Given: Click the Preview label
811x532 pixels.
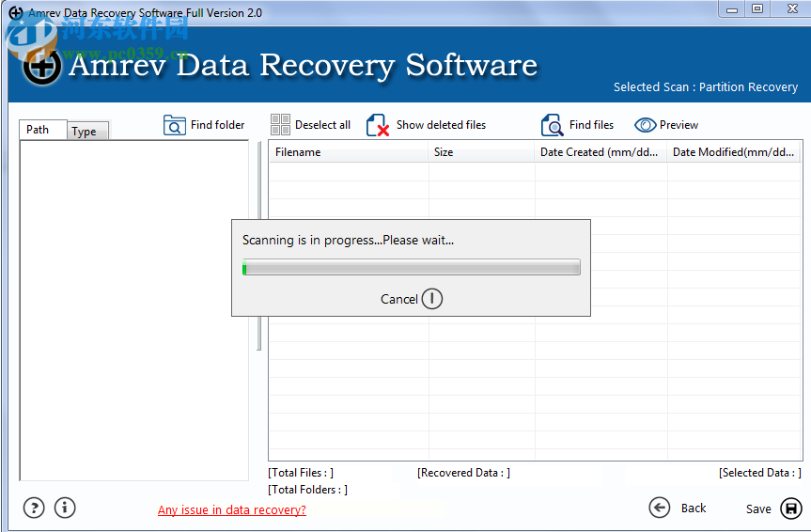Looking at the screenshot, I should tap(678, 125).
